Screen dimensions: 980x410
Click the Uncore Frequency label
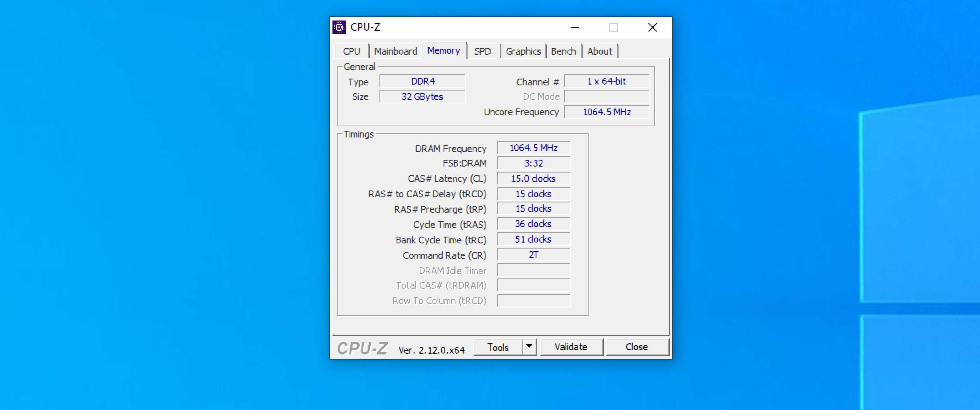point(521,112)
